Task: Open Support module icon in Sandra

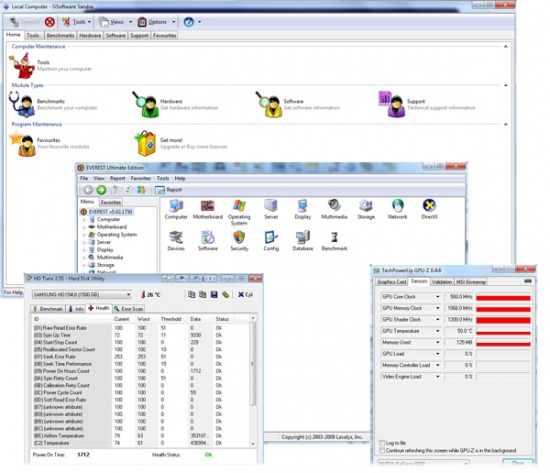Action: (392, 105)
